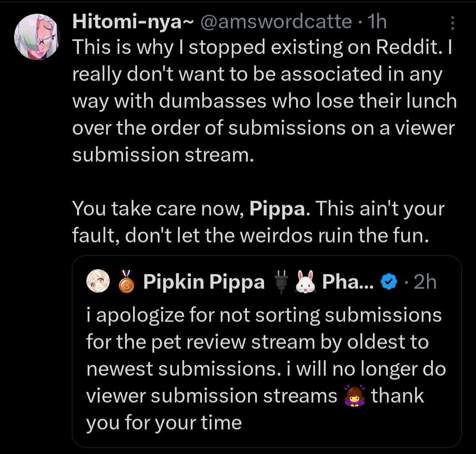Click the bold Pippa word in the tweet
The image size is (476, 454).
click(x=277, y=209)
